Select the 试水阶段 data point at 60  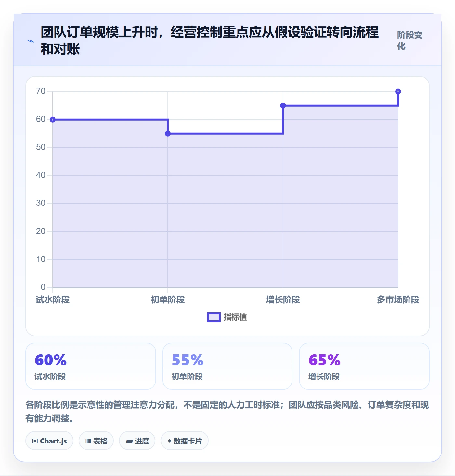53,120
